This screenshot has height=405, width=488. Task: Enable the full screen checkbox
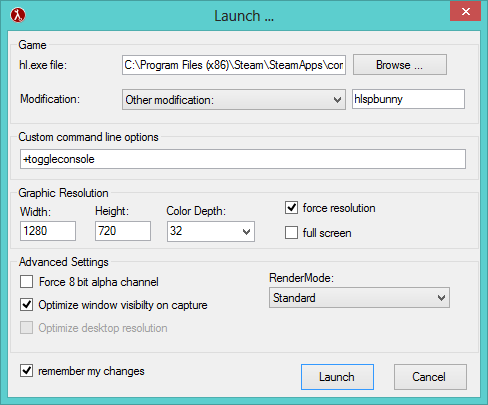(x=291, y=233)
